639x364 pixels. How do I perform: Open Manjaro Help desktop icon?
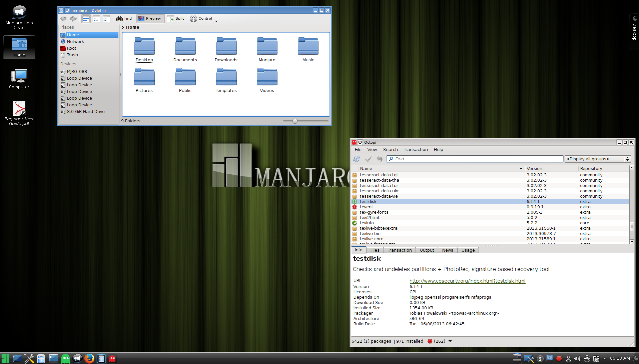point(19,18)
